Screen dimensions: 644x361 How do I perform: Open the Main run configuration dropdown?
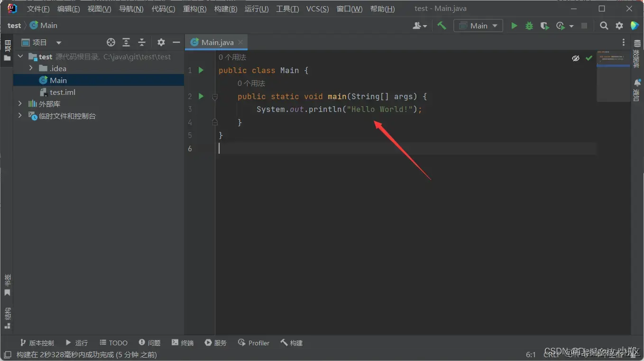478,26
